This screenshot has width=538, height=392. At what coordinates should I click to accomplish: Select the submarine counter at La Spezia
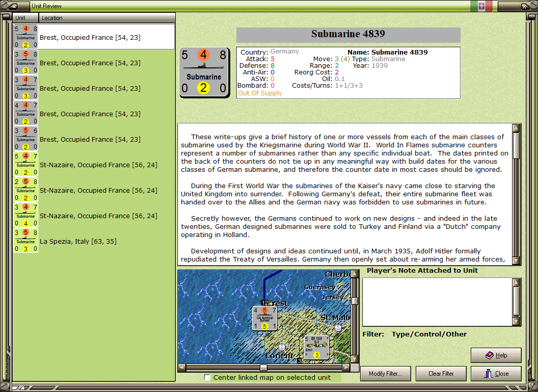26,241
